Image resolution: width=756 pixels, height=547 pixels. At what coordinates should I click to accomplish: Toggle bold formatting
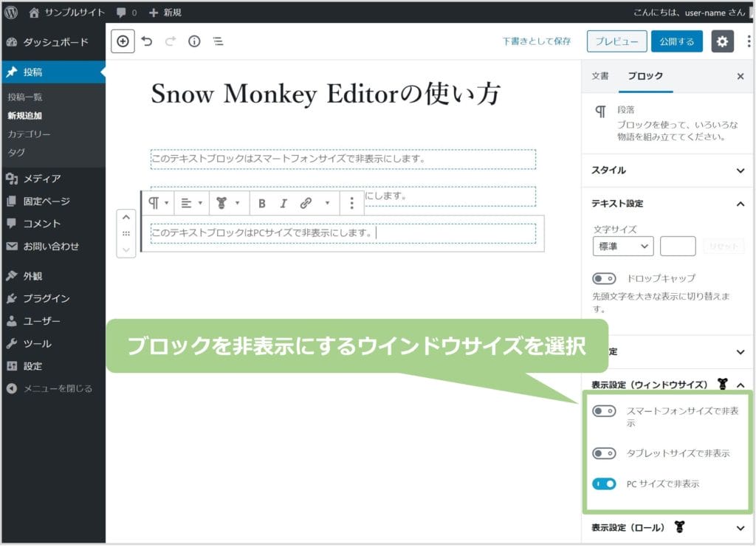point(262,204)
